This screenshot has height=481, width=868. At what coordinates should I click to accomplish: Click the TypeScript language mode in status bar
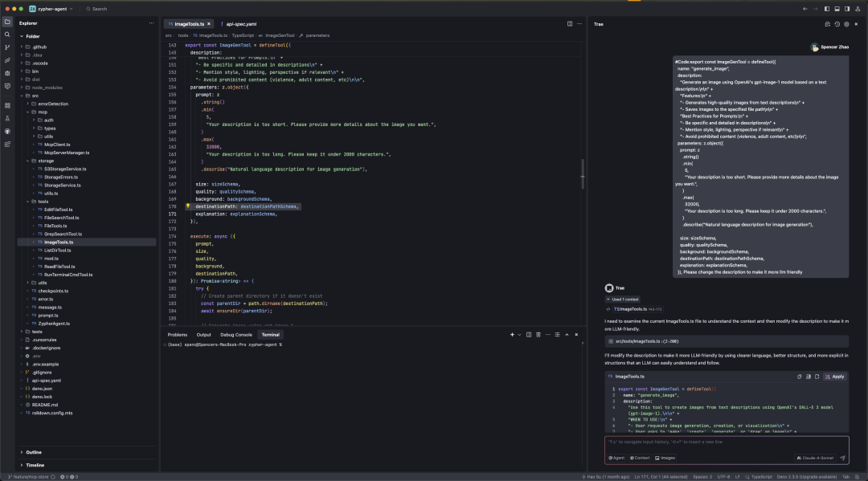pos(762,476)
